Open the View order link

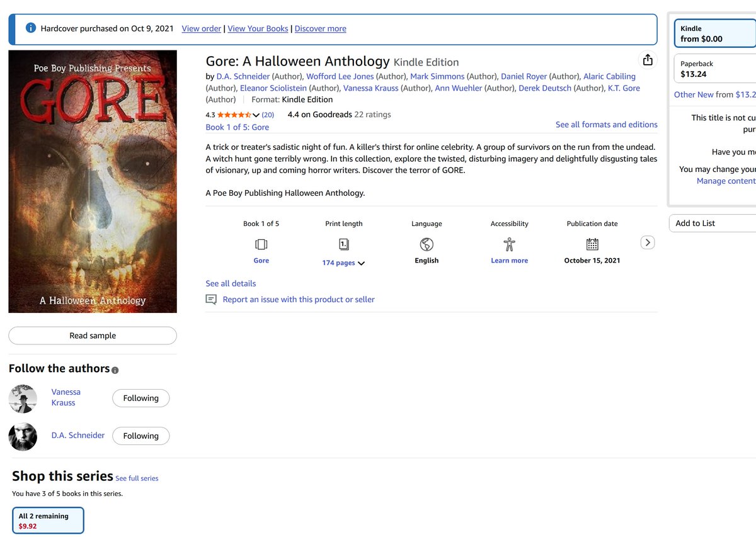point(201,28)
